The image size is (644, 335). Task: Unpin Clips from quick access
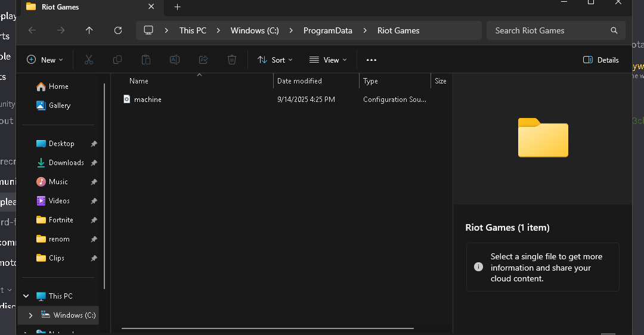(94, 258)
